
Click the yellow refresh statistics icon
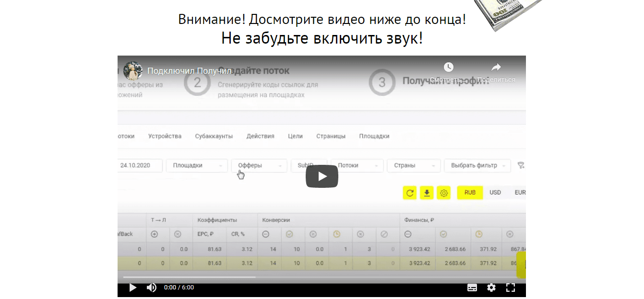[x=409, y=193]
